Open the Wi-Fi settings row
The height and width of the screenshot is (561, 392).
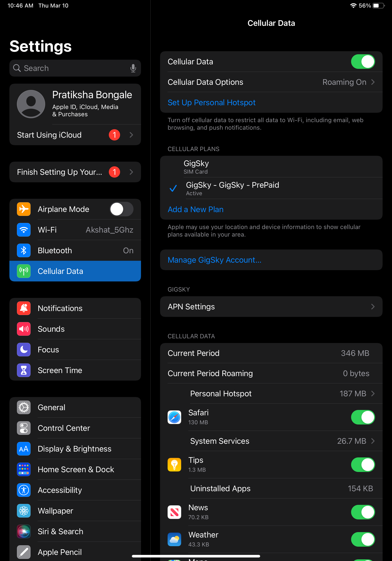pyautogui.click(x=75, y=230)
